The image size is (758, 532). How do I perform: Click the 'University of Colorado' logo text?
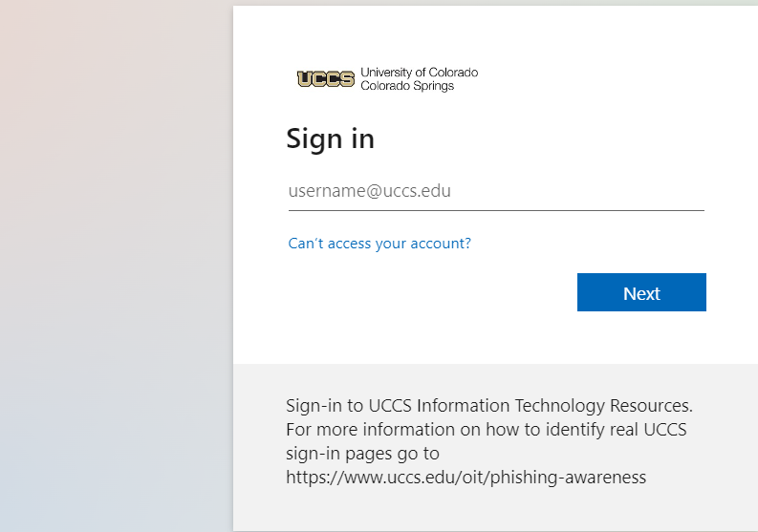(419, 73)
